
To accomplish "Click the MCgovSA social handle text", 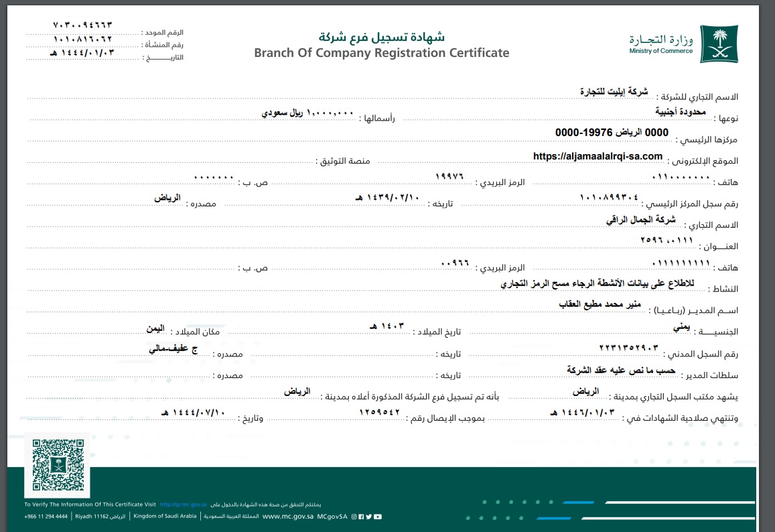I will point(333,517).
